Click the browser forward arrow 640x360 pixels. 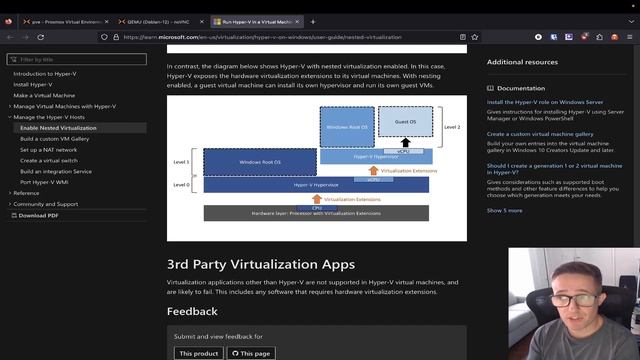click(x=25, y=37)
